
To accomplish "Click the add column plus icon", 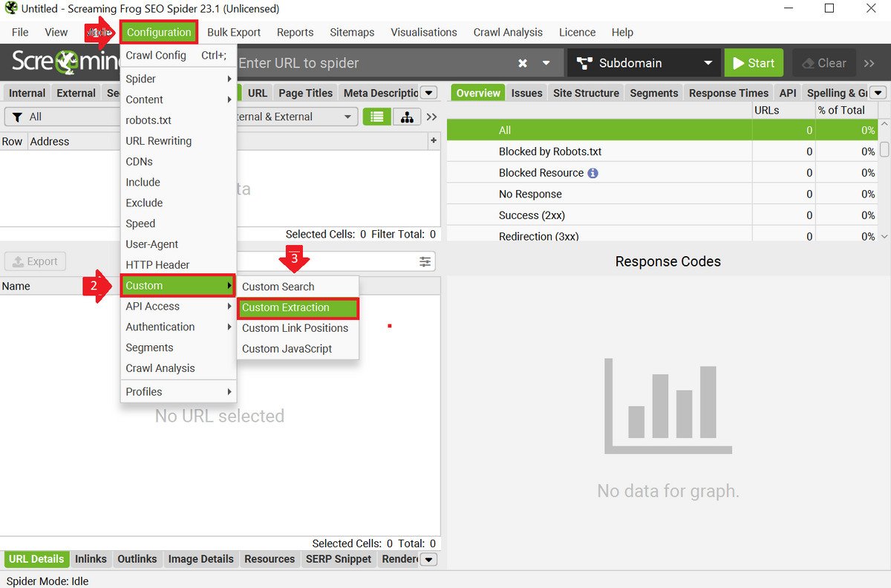I will (433, 141).
